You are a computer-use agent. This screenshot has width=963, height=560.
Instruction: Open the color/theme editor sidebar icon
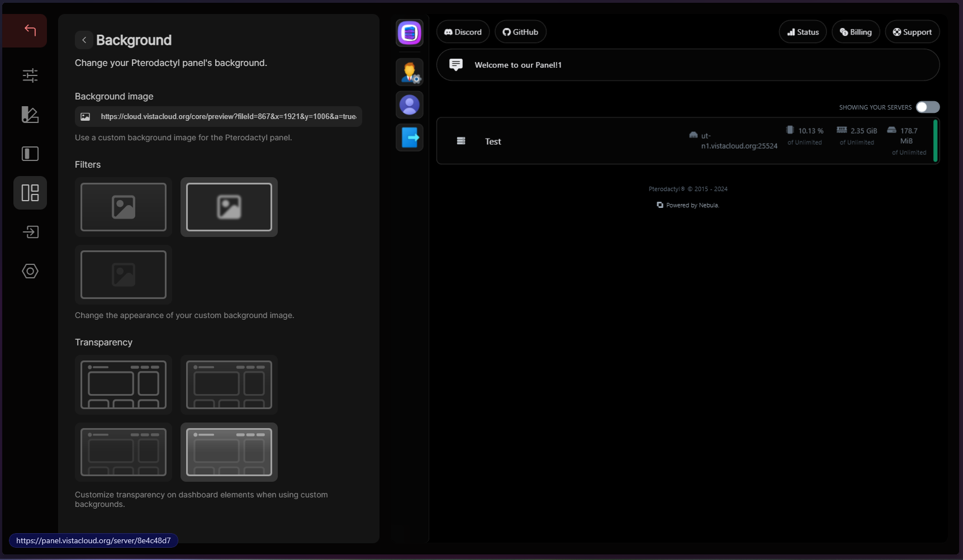pos(30,115)
